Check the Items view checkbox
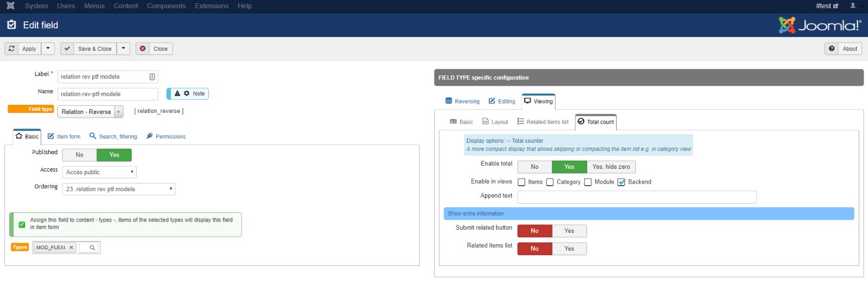 [x=522, y=182]
